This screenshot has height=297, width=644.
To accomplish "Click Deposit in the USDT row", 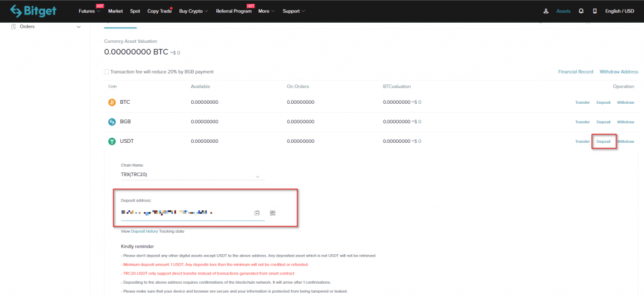I will click(603, 142).
